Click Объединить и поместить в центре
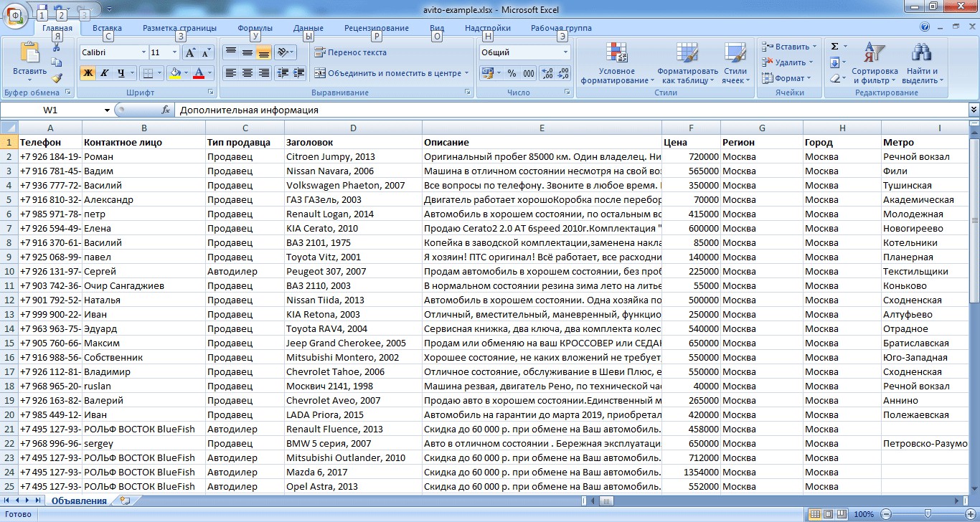The image size is (980, 522). 391,73
